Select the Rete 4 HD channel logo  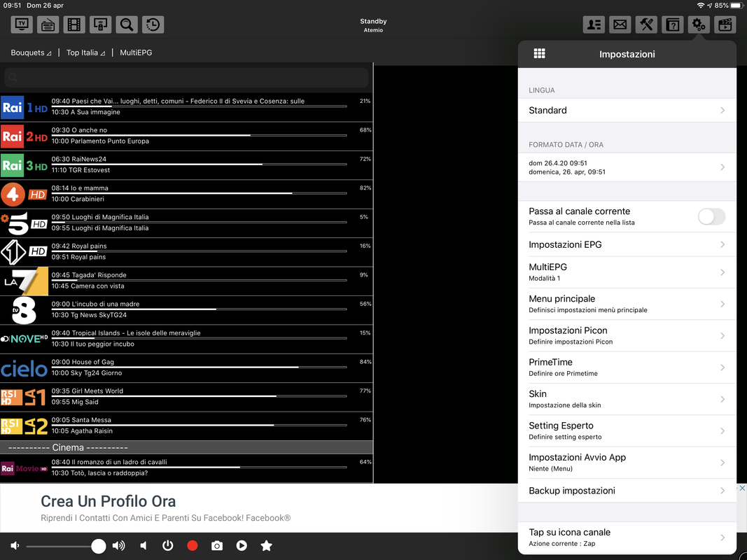pyautogui.click(x=24, y=195)
